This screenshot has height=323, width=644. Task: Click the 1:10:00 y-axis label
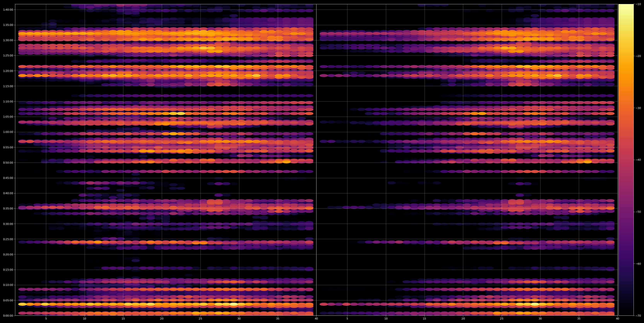[8, 101]
